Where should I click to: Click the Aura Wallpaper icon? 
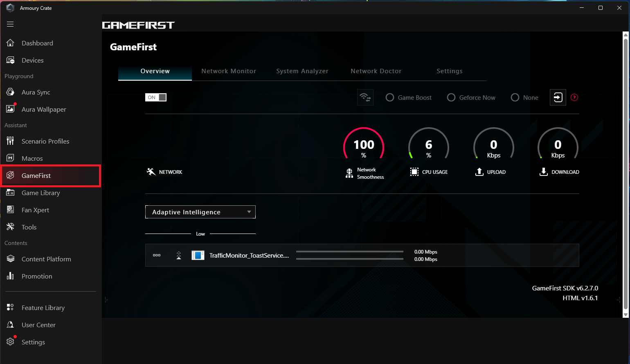10,109
